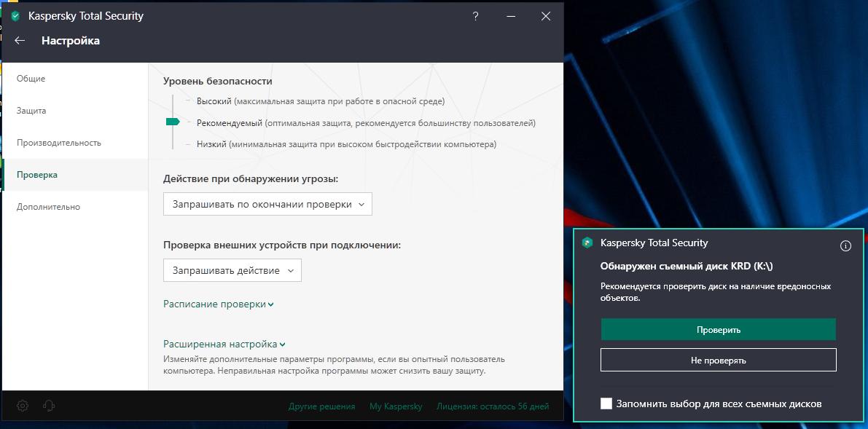Open the Другие решения link
This screenshot has height=429, width=868.
tap(321, 406)
